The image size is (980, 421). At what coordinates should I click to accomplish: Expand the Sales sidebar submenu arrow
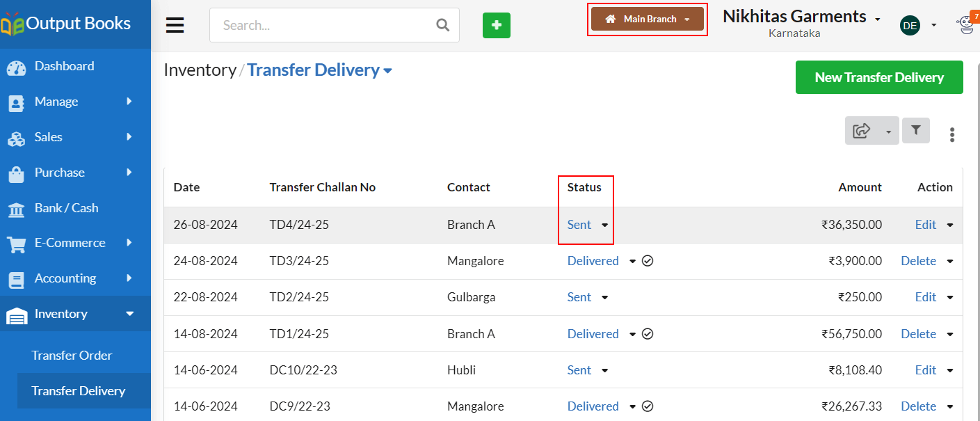(129, 137)
